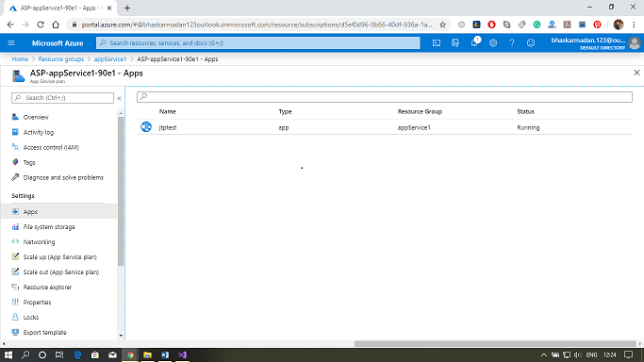Open Word from the taskbar
This screenshot has height=362, width=644.
[x=165, y=354]
